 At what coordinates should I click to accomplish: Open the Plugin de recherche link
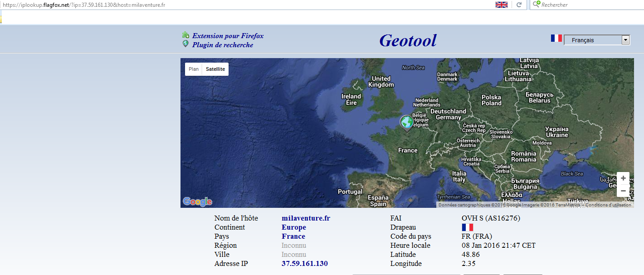223,44
